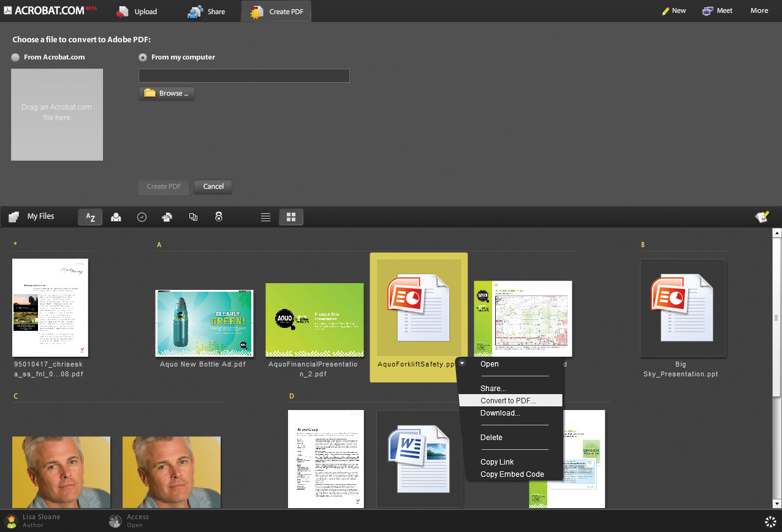782x532 pixels.
Task: Select AquoFinancialPresentation_2.pdf thumbnail
Action: 314,320
